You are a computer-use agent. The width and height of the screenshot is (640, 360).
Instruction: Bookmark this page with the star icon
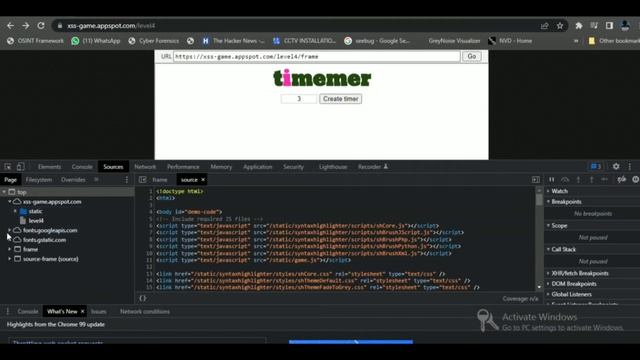[560, 26]
